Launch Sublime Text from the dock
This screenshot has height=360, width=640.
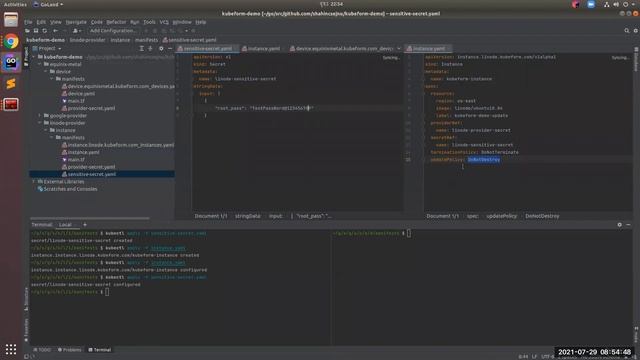pos(11,84)
